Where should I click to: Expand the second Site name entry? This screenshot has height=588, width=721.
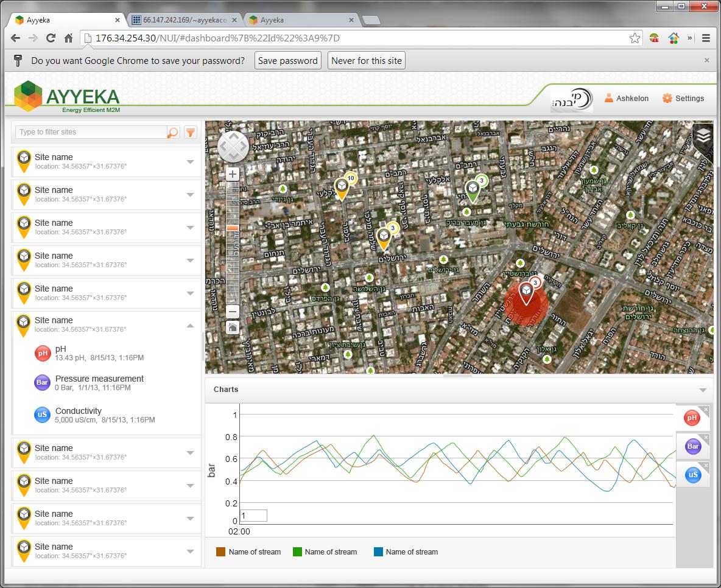[x=191, y=195]
